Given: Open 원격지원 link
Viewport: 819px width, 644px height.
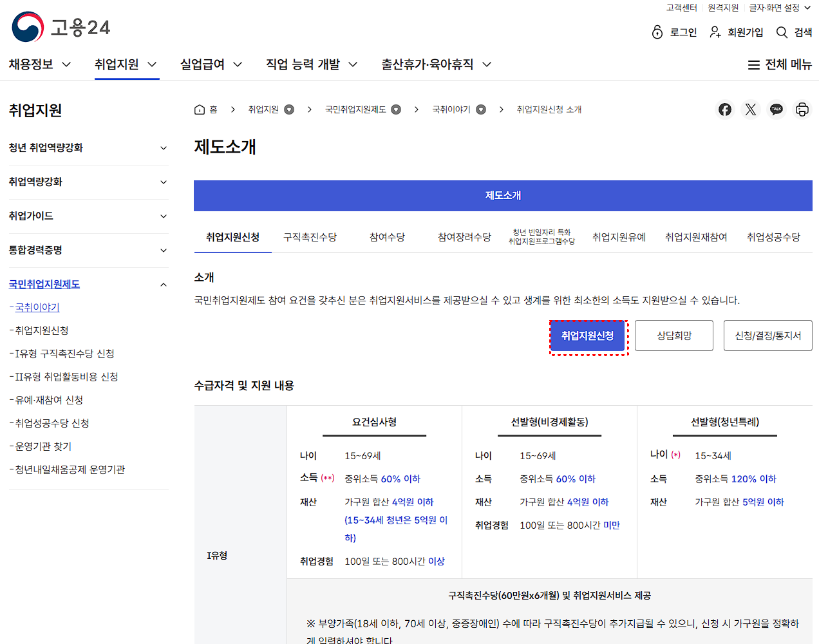Looking at the screenshot, I should [723, 8].
